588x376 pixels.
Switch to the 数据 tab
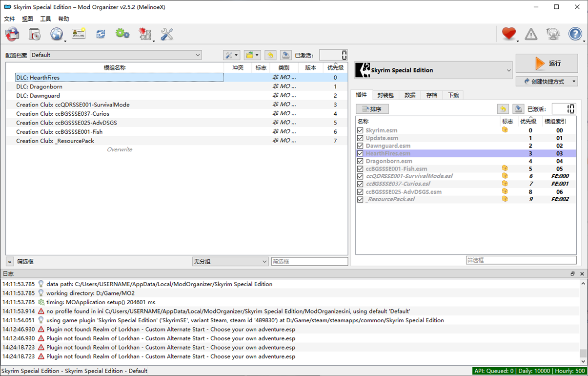[410, 95]
